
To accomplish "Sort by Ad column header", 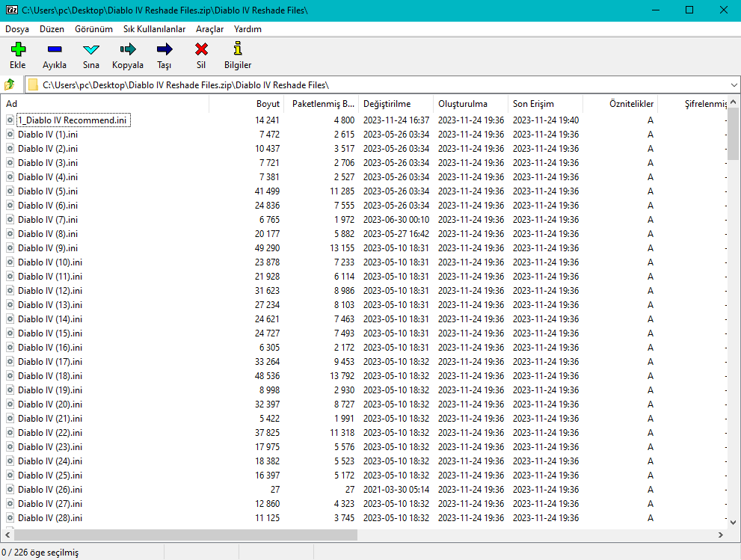I will 105,104.
